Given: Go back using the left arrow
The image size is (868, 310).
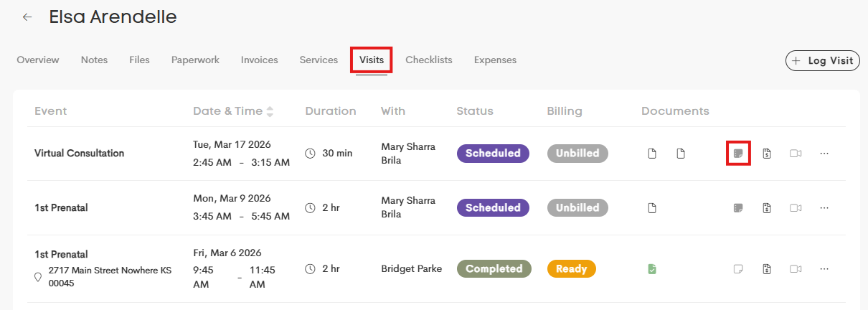Looking at the screenshot, I should point(27,17).
